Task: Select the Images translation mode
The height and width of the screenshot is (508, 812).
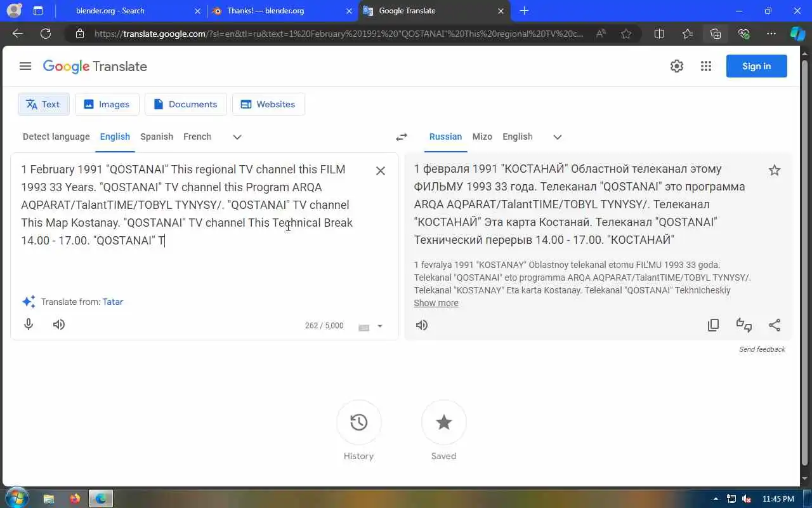Action: pos(107,104)
